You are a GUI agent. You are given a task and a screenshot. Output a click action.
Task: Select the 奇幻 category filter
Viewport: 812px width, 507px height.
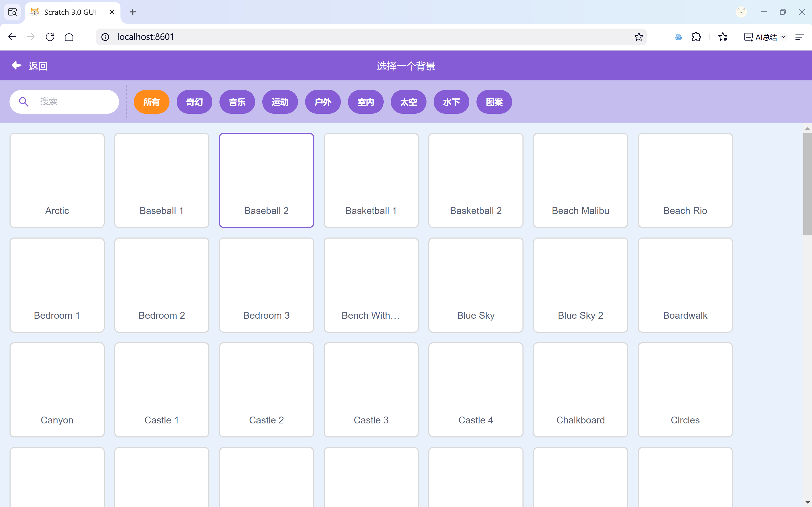tap(194, 102)
